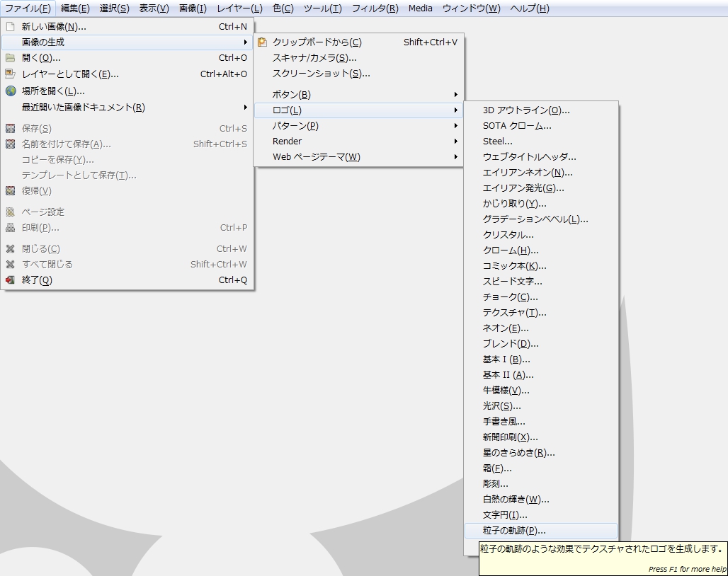Open the 画像(I) menu
Screen dimensions: 728x576
pos(193,8)
